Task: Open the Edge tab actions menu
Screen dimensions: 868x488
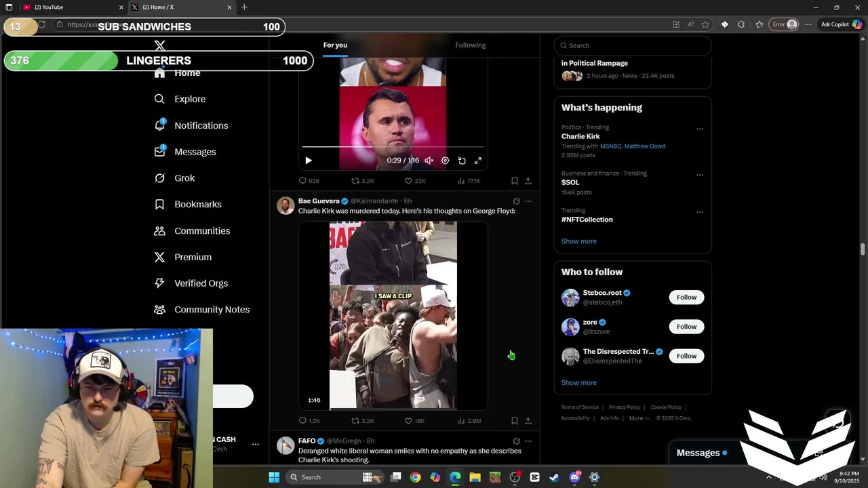Action: (x=9, y=7)
